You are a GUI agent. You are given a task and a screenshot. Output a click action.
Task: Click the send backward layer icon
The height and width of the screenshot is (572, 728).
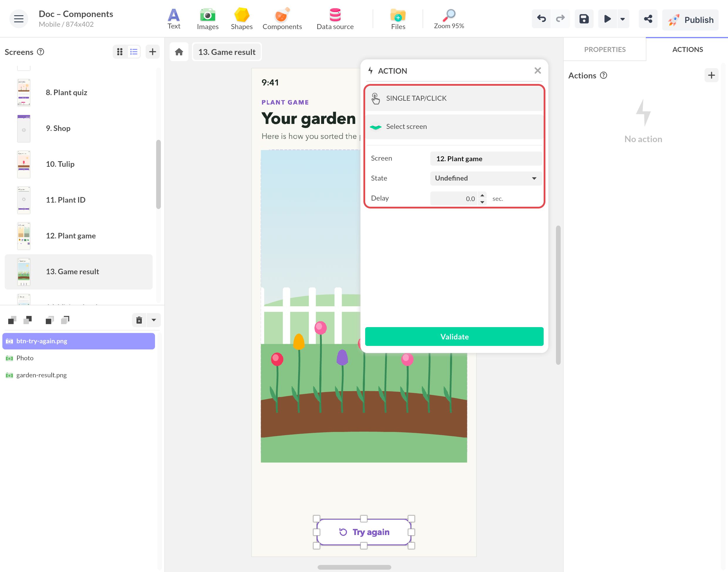point(28,320)
